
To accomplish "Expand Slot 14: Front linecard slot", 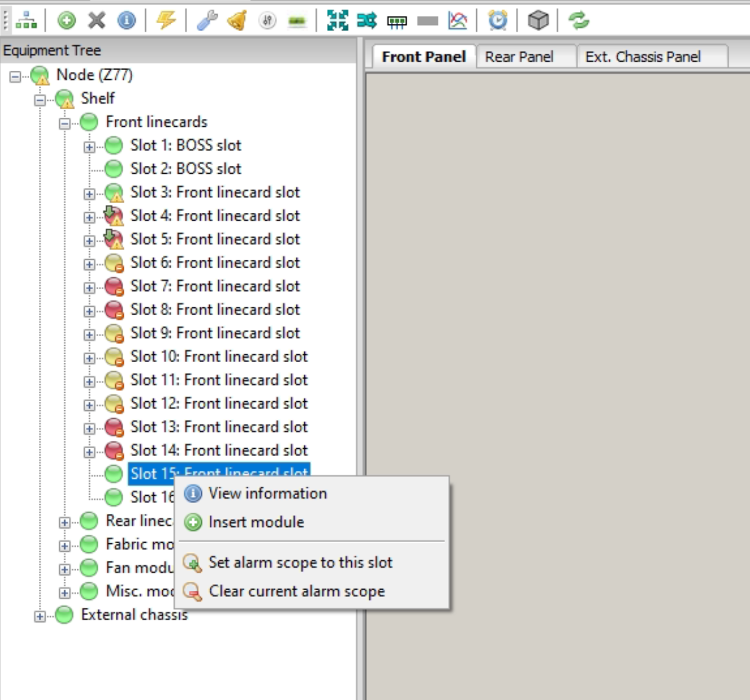I will (x=89, y=452).
